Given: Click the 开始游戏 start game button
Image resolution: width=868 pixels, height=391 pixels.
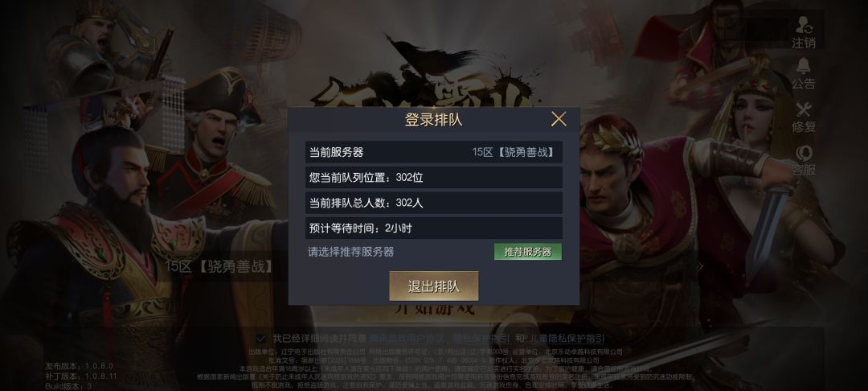Looking at the screenshot, I should (435, 308).
